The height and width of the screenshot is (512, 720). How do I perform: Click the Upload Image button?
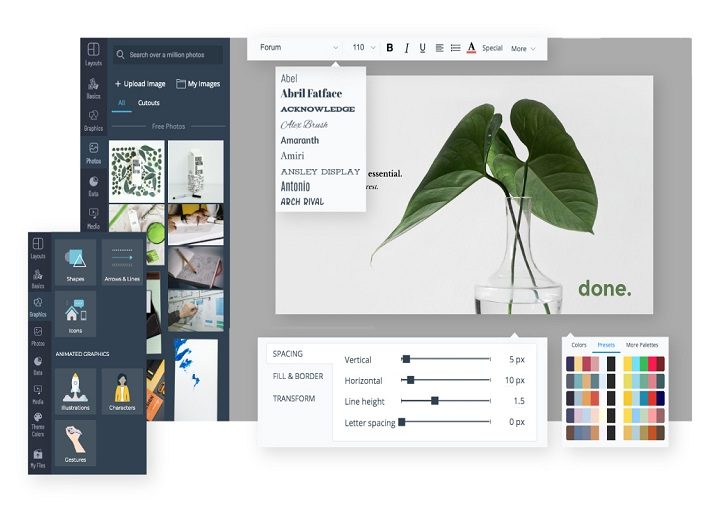[x=140, y=84]
